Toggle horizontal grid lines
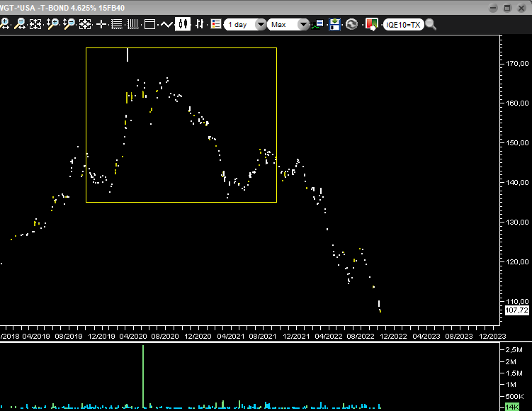The height and width of the screenshot is (411, 532). click(117, 24)
